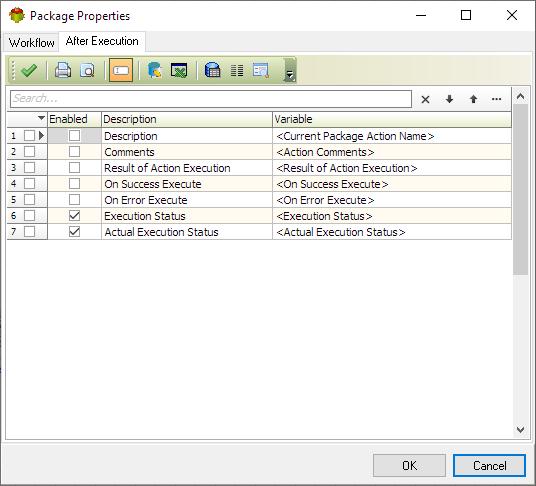Disable Execution Status enabled checkbox
This screenshot has height=486, width=536.
(74, 216)
